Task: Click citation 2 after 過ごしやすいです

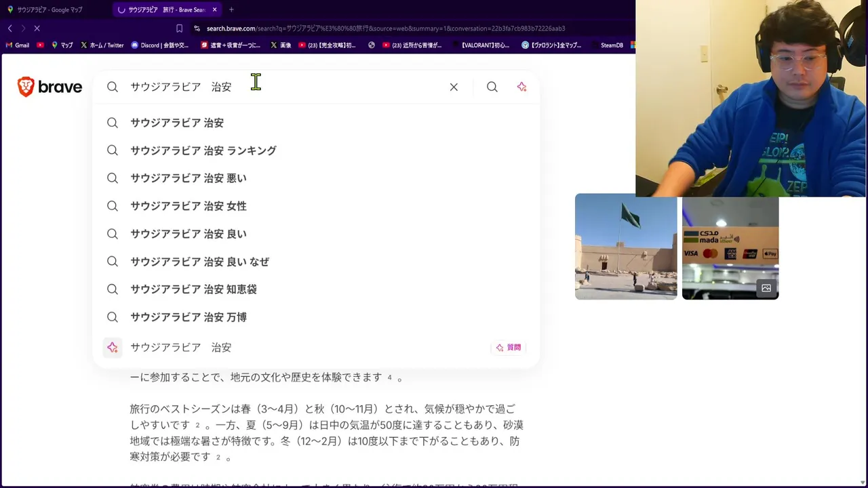Action: [x=198, y=425]
